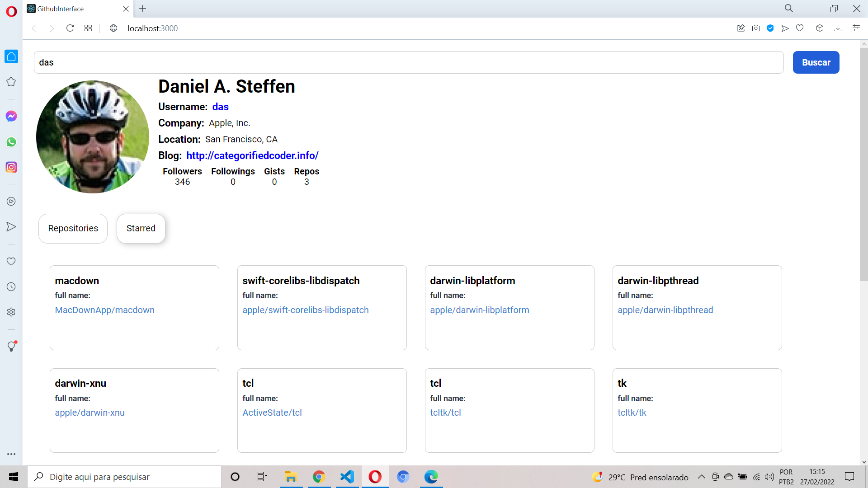Open sidebar more options three dots

coord(11,454)
